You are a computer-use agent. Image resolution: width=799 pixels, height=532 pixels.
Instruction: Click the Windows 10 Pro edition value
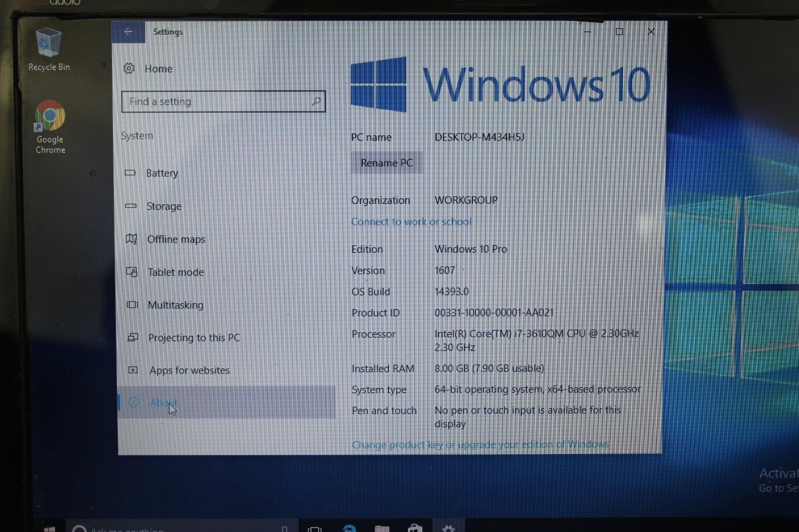coord(470,249)
